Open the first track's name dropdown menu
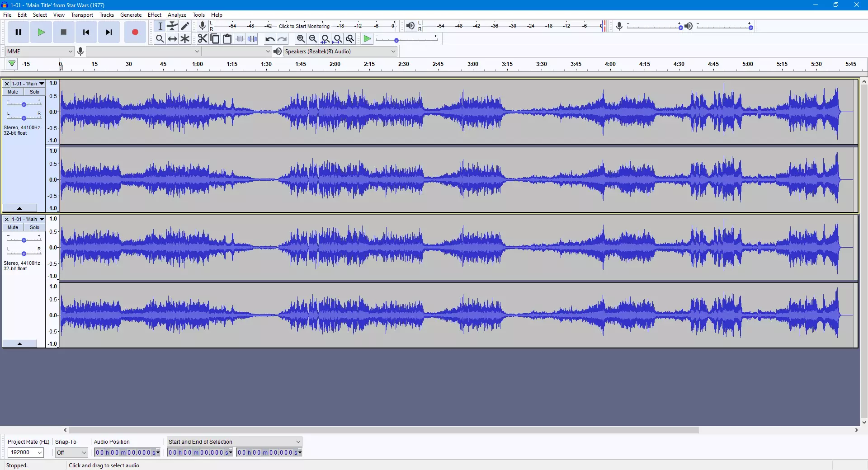Viewport: 868px width, 470px height. pos(28,84)
